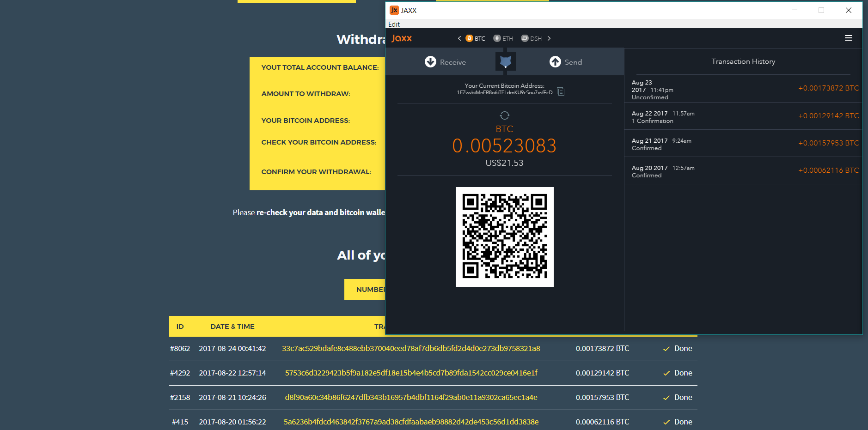Click the US$21.53 fiat value
Image resolution: width=868 pixels, height=430 pixels.
point(504,163)
